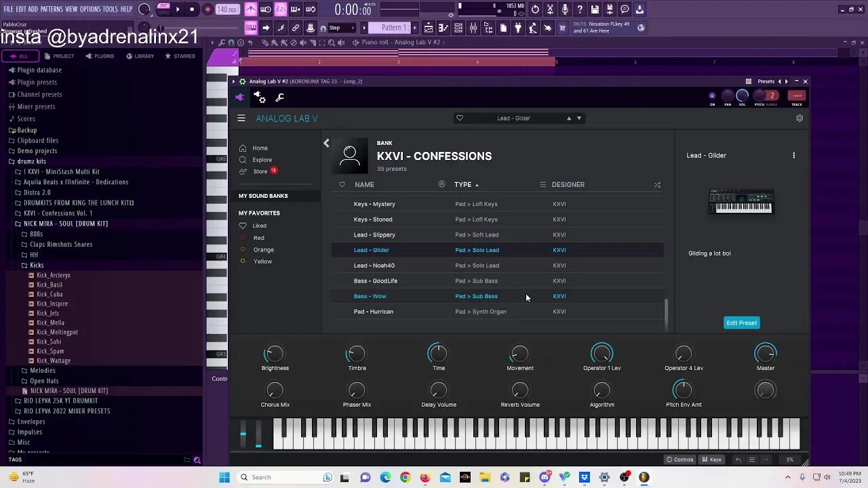Click the plug icon in plugin wrapper
Screen dimensions: 868x488
pyautogui.click(x=239, y=98)
